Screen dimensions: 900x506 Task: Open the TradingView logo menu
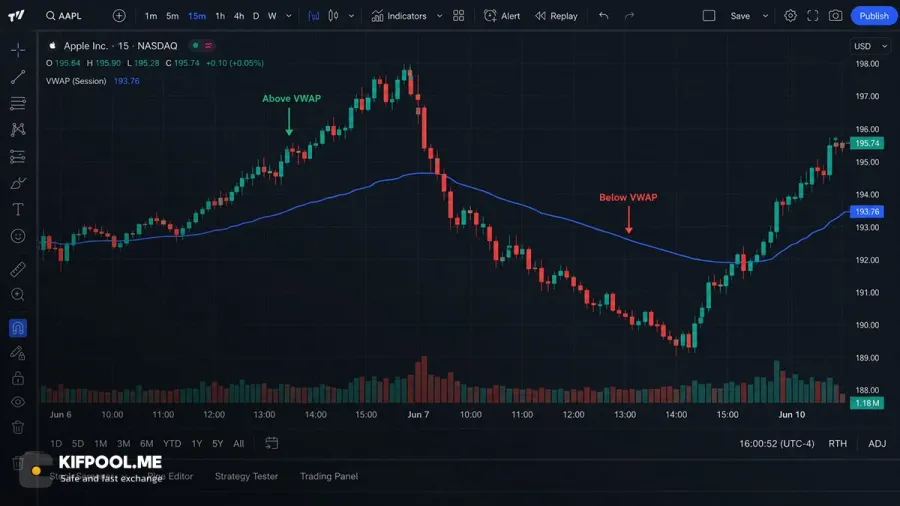pos(16,15)
